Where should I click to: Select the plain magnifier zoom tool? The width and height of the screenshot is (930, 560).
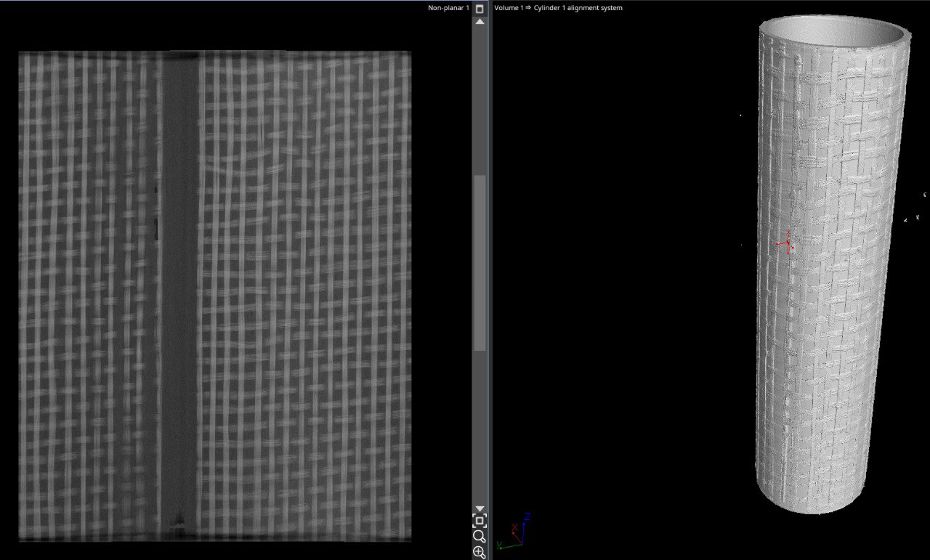(480, 537)
